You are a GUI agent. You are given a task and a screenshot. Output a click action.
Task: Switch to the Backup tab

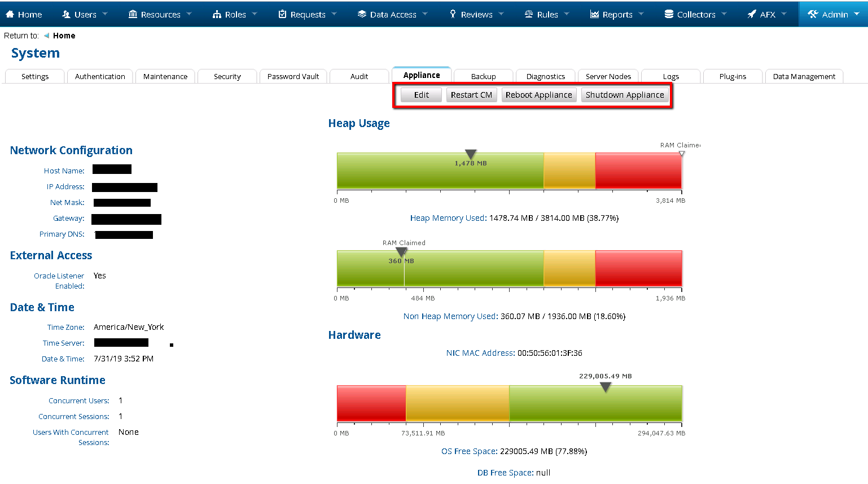point(483,76)
